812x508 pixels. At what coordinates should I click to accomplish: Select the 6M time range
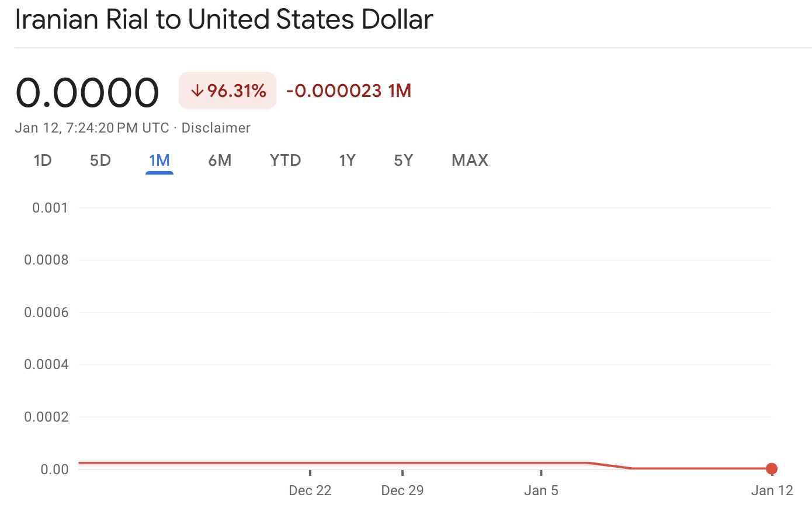click(x=220, y=160)
